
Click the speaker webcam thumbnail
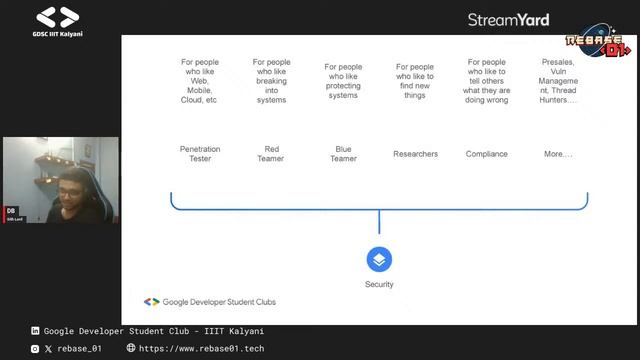click(61, 180)
